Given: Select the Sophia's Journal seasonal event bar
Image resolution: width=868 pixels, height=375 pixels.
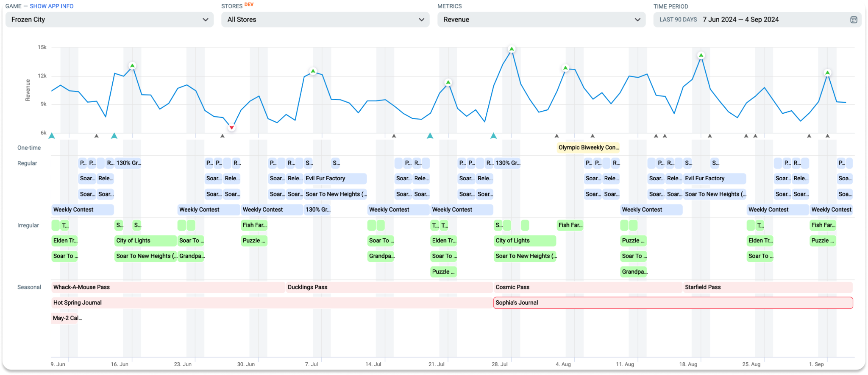Looking at the screenshot, I should point(673,303).
